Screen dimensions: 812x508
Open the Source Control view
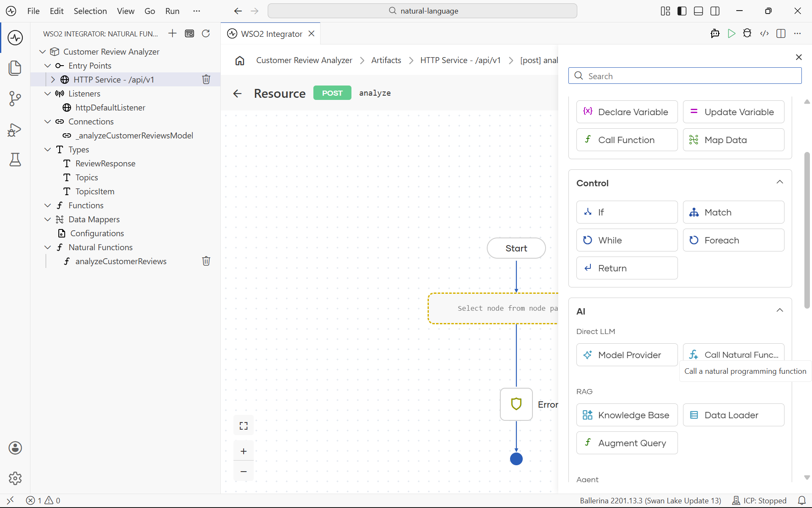15,99
